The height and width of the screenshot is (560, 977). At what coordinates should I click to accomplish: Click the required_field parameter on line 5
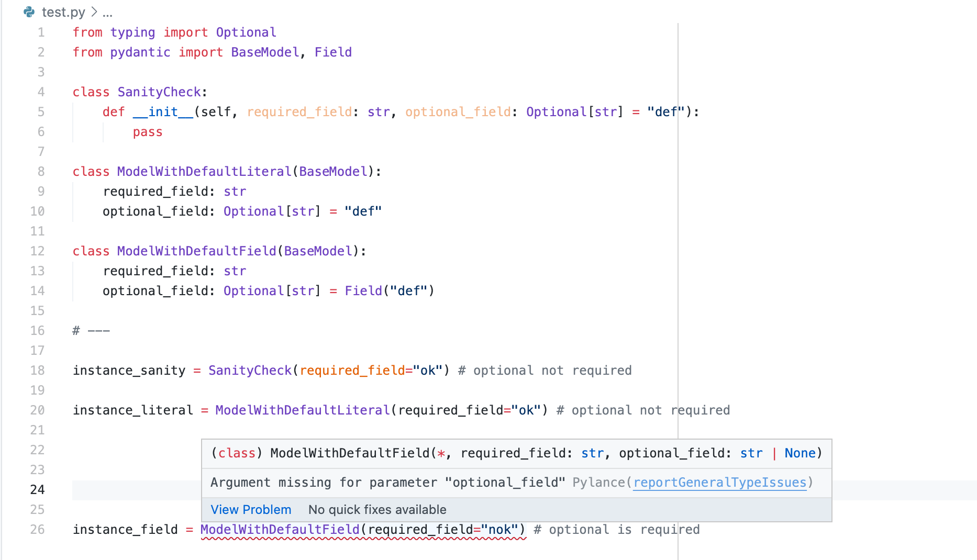[299, 111]
